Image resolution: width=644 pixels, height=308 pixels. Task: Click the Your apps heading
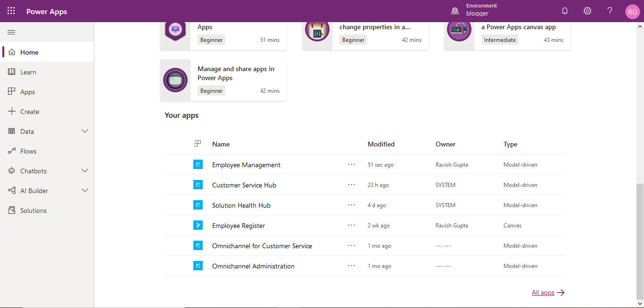coord(182,115)
